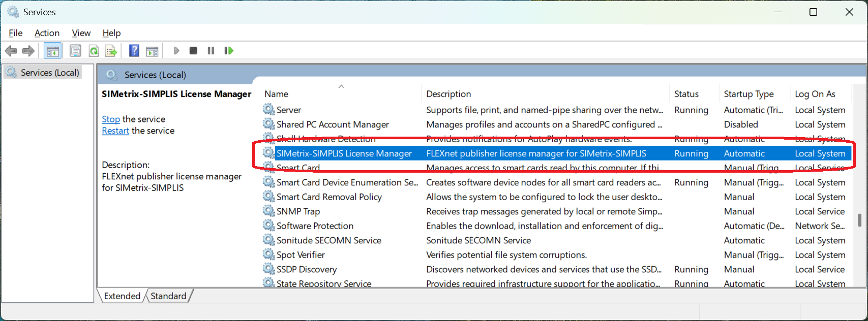The height and width of the screenshot is (321, 868).
Task: Click the gear icon of Software Protection
Action: 268,226
